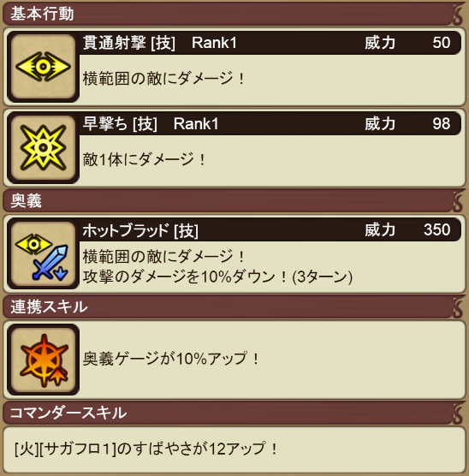Click the 早撃ち [技] Rank1 title bar
Screen dimensions: 469x476
point(270,124)
